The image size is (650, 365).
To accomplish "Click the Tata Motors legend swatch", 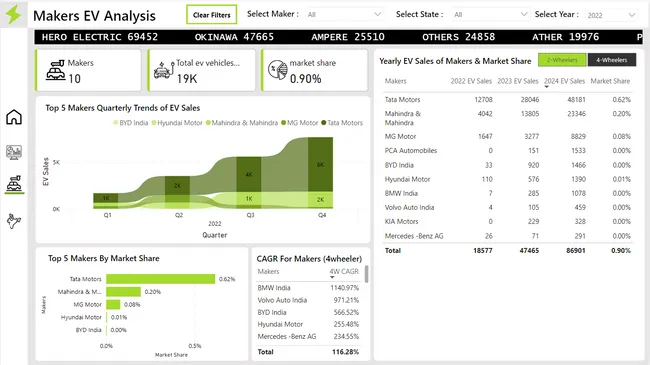I will (x=324, y=123).
